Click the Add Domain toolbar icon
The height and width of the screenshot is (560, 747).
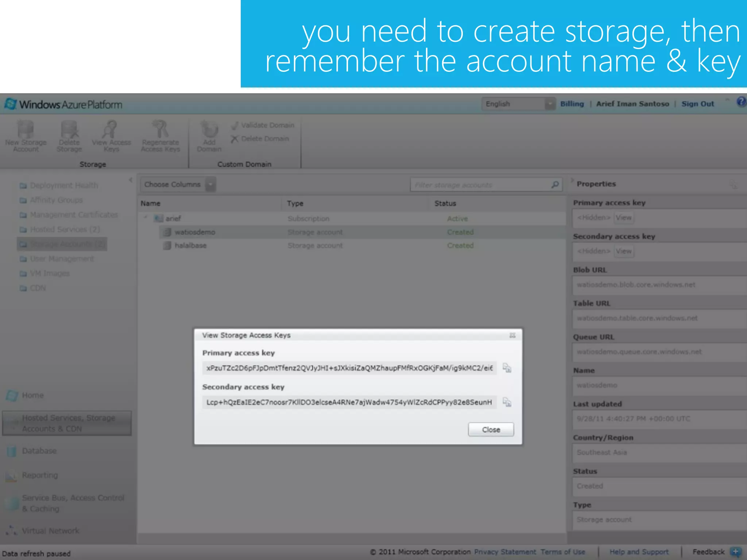[x=209, y=136]
